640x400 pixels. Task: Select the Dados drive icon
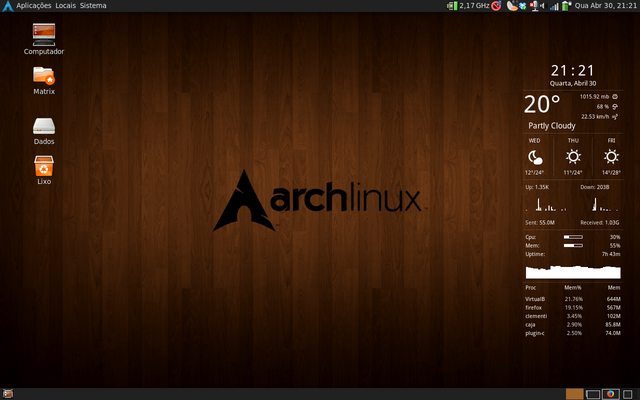click(x=44, y=131)
